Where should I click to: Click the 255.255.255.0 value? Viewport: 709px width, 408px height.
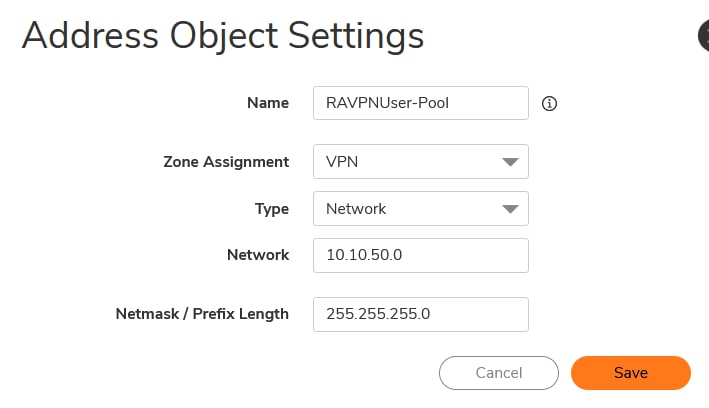coord(378,314)
